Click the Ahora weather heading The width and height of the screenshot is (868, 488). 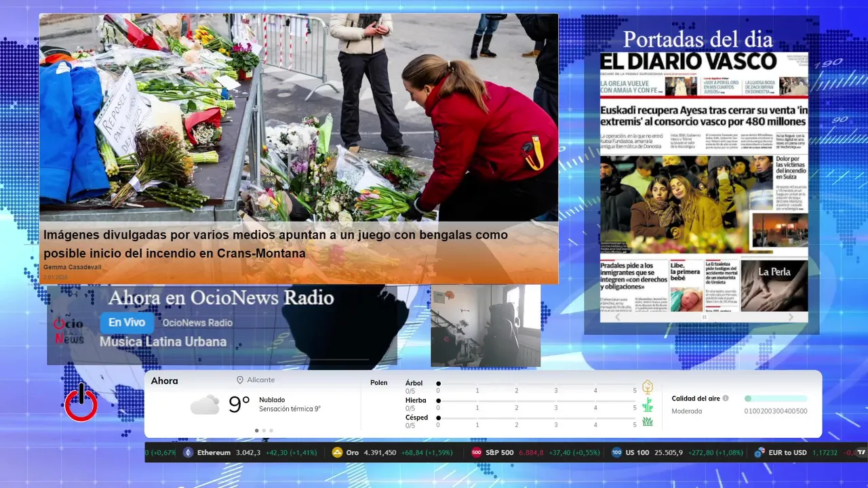pyautogui.click(x=165, y=381)
